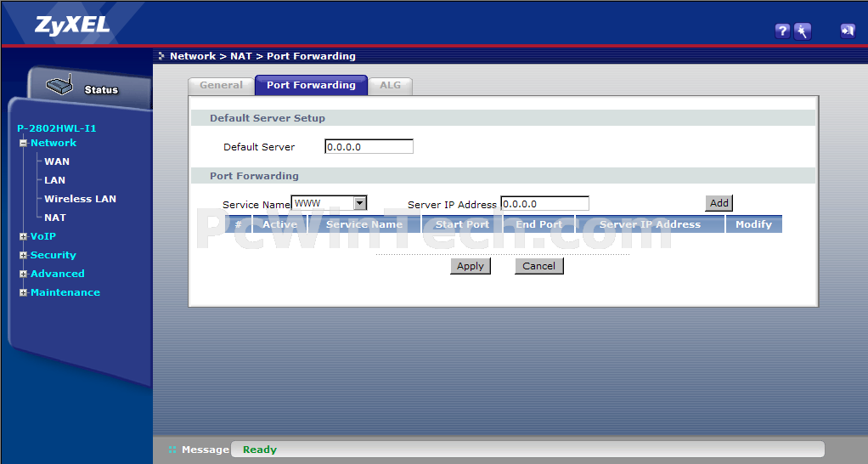Focus the Server IP Address field
The image size is (868, 464).
click(544, 204)
